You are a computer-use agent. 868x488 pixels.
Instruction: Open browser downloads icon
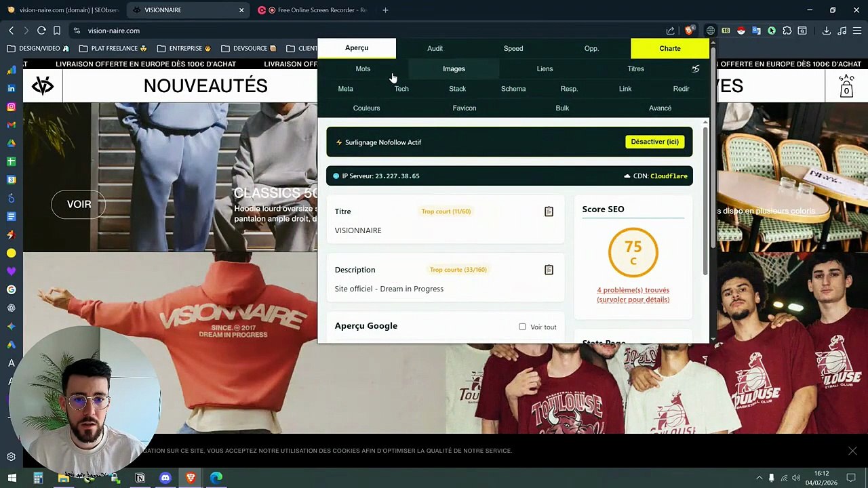(826, 30)
